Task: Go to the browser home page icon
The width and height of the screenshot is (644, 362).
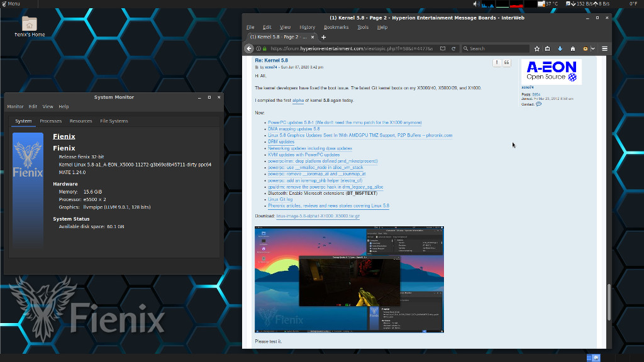Action: pos(572,48)
